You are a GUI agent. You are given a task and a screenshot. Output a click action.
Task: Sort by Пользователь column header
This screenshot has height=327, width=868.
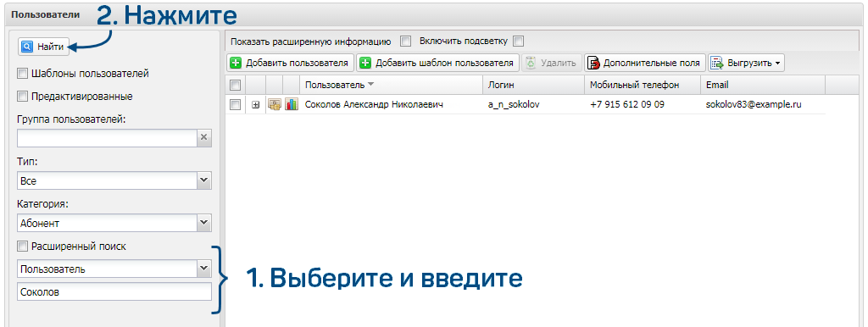pyautogui.click(x=391, y=85)
